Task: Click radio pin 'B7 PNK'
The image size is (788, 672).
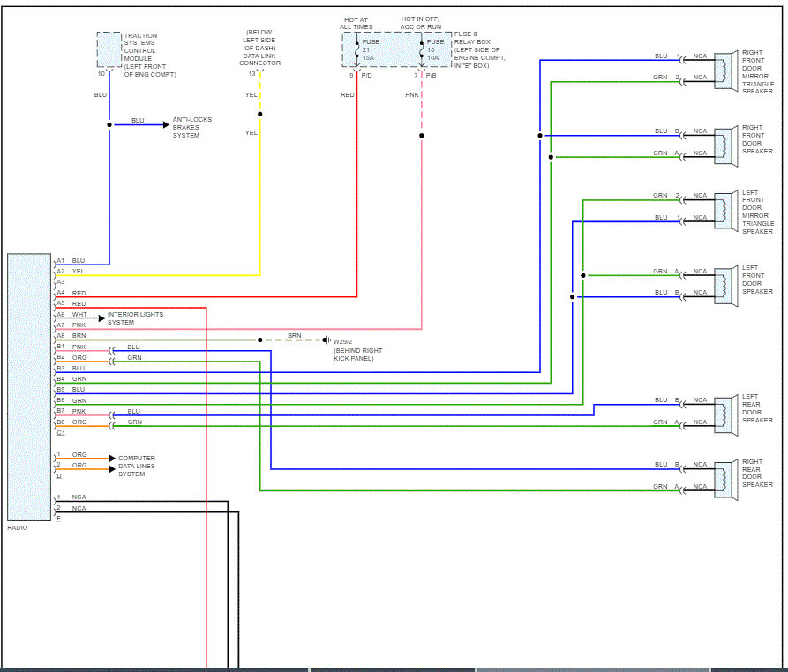Action: coord(71,411)
